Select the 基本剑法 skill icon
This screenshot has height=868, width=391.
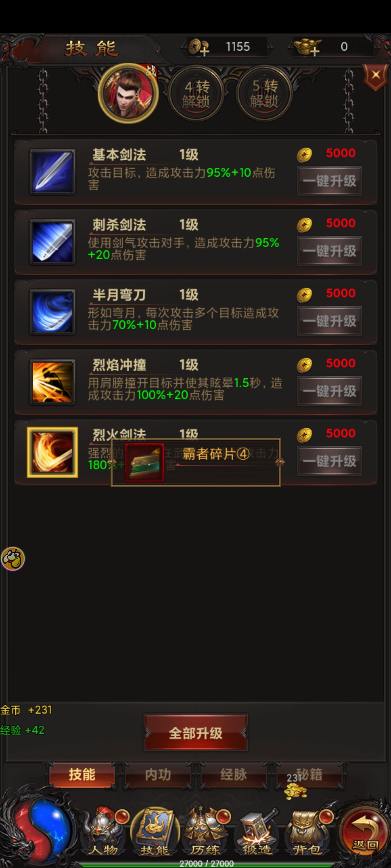point(52,172)
